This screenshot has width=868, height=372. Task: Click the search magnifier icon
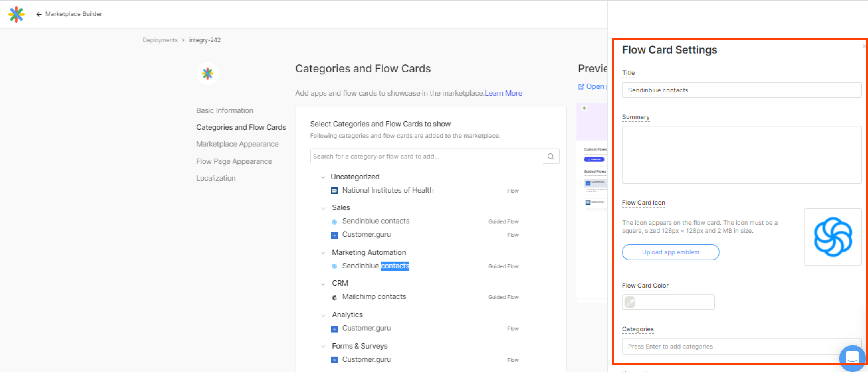[x=551, y=157]
